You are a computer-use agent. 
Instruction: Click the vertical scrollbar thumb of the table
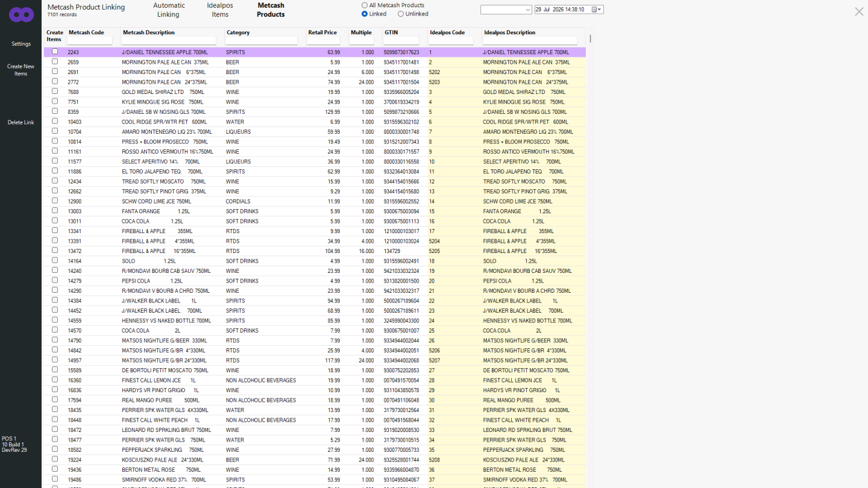(x=590, y=39)
